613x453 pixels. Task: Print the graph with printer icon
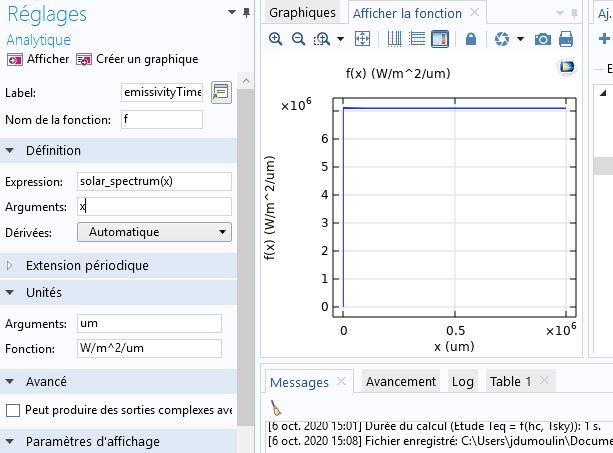566,39
